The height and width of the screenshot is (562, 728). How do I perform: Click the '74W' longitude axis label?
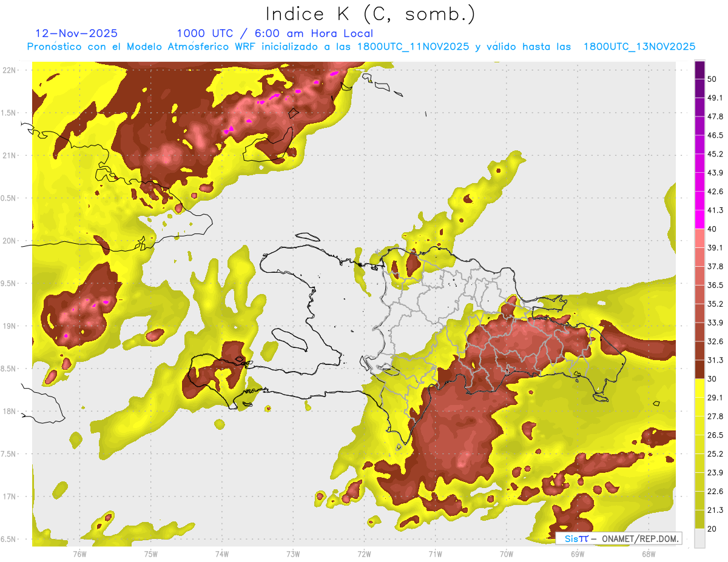tap(222, 554)
